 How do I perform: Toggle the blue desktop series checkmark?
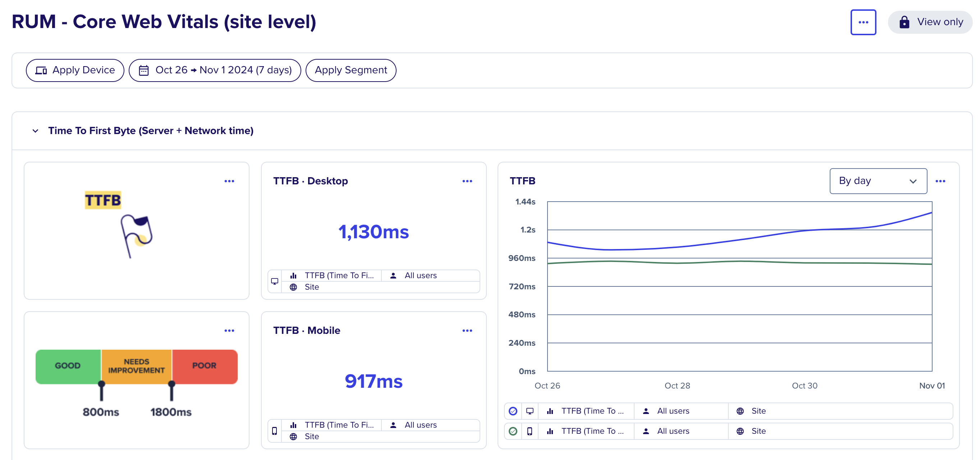[512, 410]
